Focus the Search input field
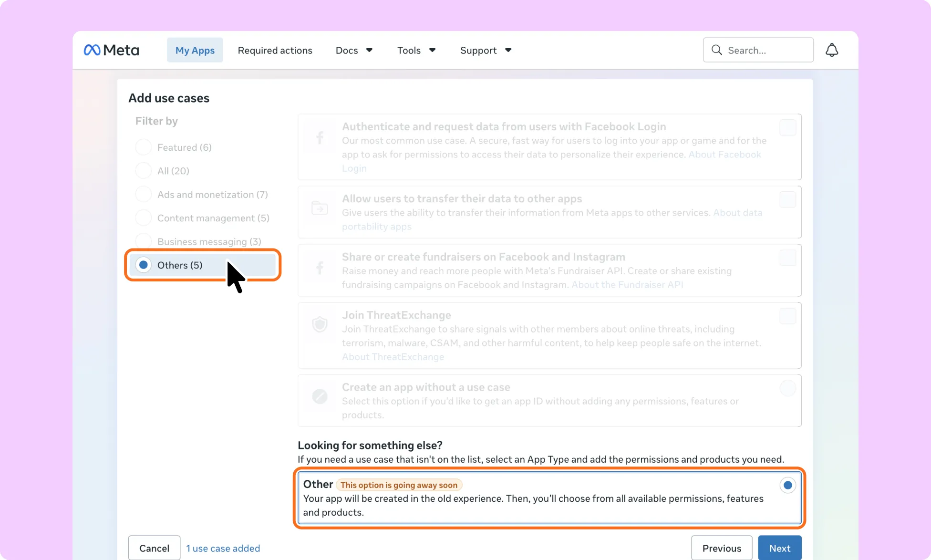Viewport: 931px width, 560px height. pos(758,50)
